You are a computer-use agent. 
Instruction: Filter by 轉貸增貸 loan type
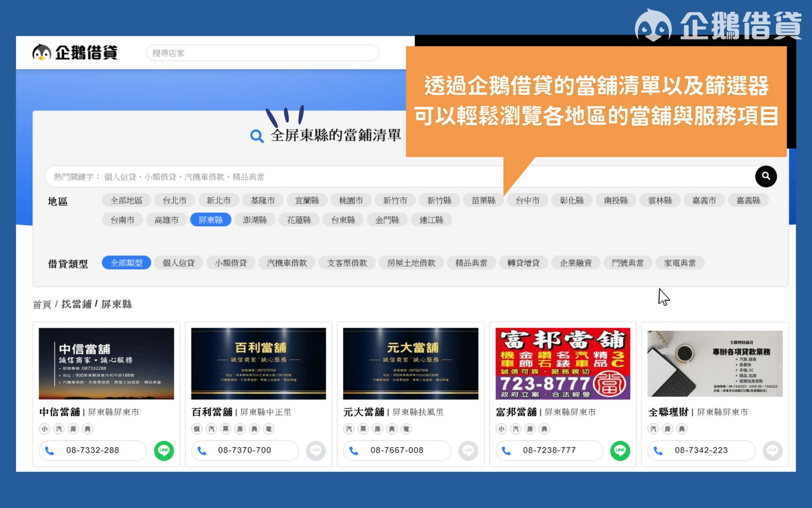point(524,263)
